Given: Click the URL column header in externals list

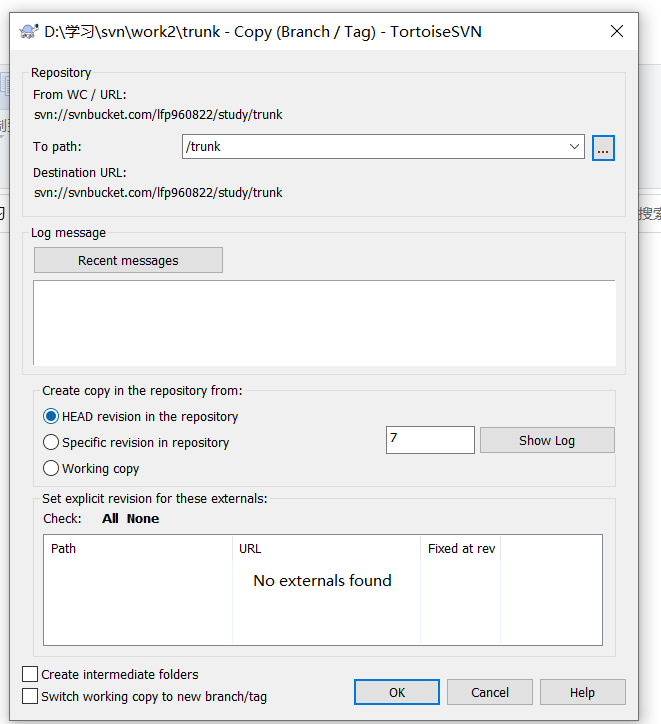Looking at the screenshot, I should [326, 549].
